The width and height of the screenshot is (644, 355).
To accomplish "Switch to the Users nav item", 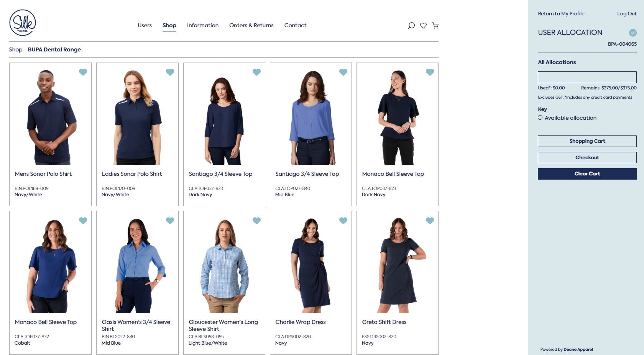I will (x=145, y=25).
